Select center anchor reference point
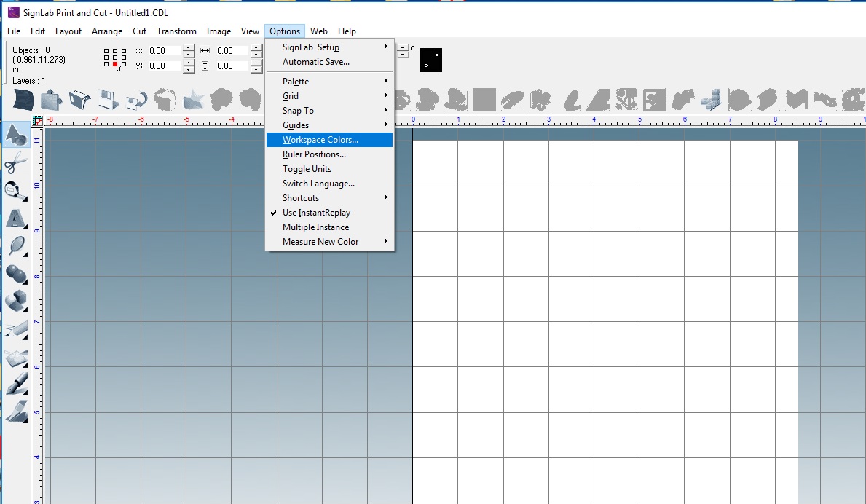Image resolution: width=866 pixels, height=504 pixels. (115, 58)
